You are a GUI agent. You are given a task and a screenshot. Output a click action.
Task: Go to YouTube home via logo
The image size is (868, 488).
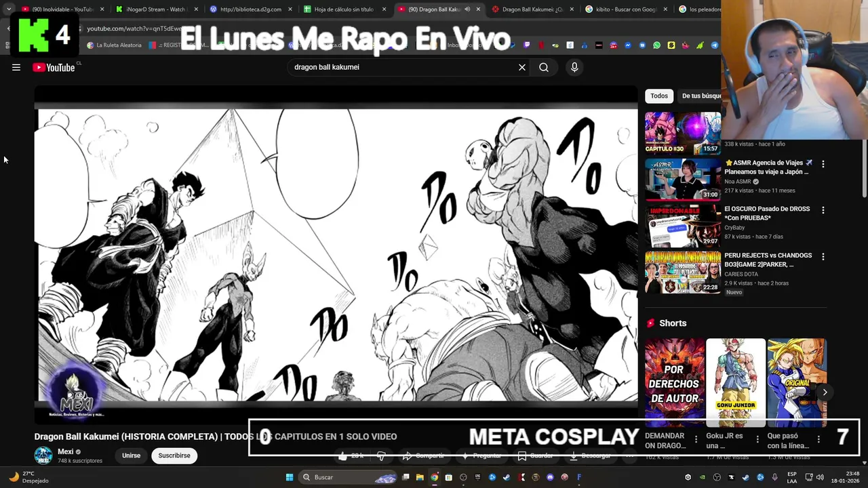coord(54,67)
